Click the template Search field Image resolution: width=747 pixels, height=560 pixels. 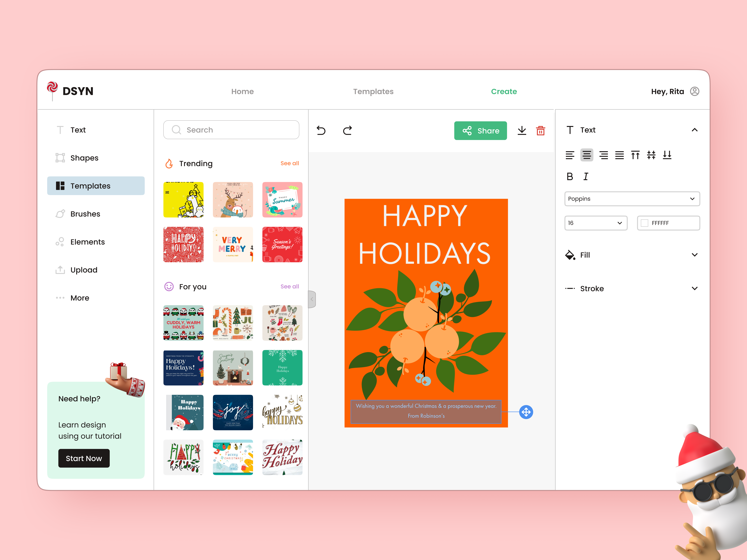pyautogui.click(x=231, y=130)
